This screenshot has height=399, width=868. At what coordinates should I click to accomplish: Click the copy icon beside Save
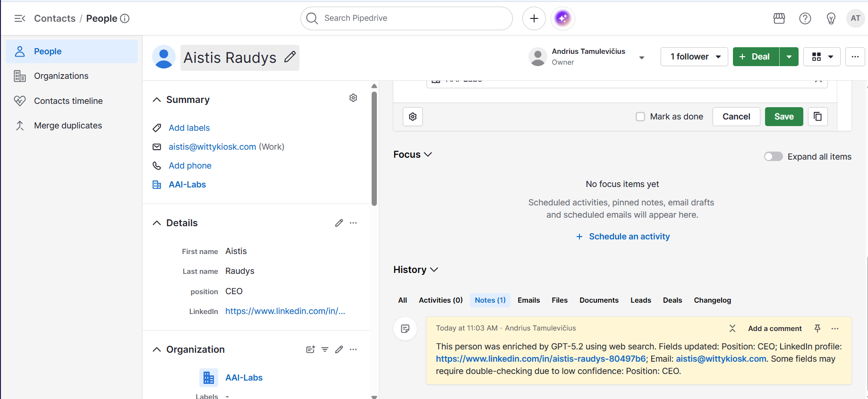(x=818, y=117)
